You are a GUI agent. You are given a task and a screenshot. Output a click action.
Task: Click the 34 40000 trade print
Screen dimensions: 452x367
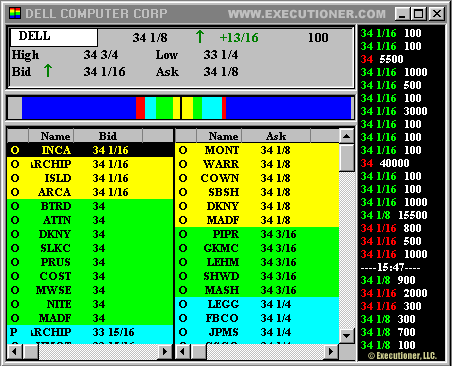(x=385, y=163)
